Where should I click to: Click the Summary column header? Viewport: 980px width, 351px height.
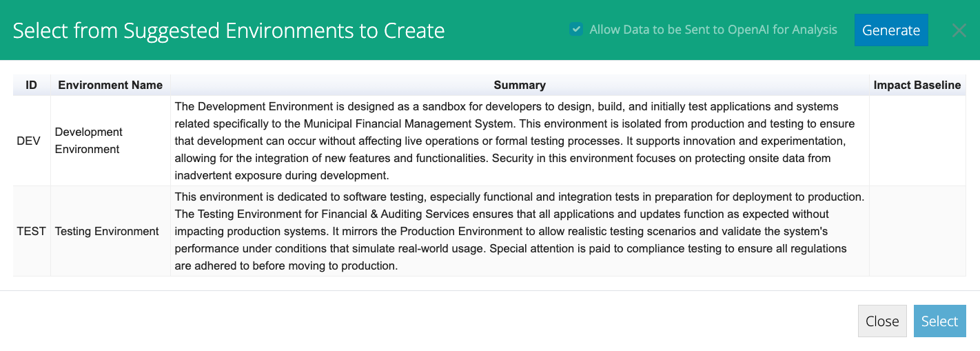(520, 85)
